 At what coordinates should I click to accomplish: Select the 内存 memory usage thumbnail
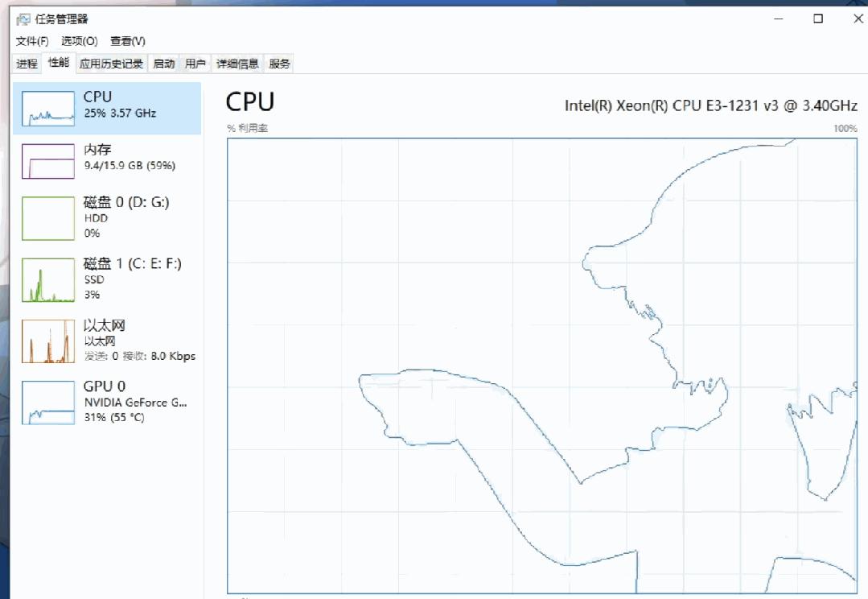pos(48,161)
